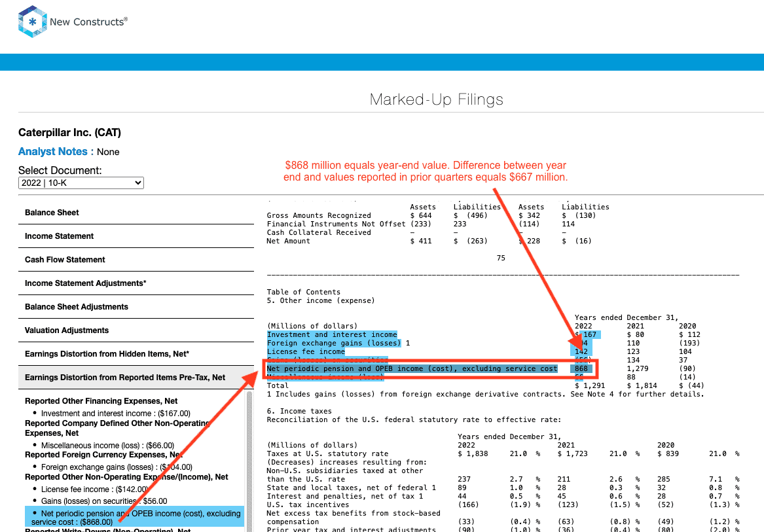This screenshot has width=764, height=532.
Task: Open Income Statement Adjustments section
Action: [136, 283]
